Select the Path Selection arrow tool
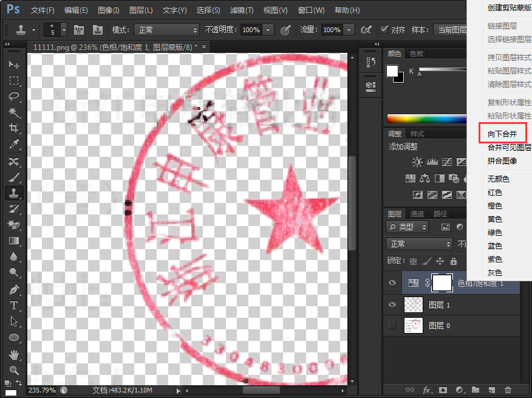 coord(14,321)
